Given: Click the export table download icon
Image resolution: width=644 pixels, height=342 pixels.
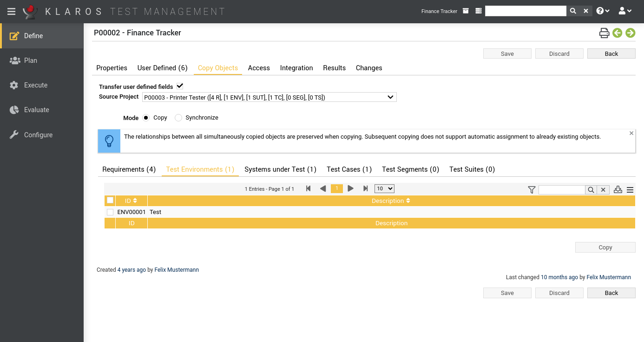Looking at the screenshot, I should (618, 190).
